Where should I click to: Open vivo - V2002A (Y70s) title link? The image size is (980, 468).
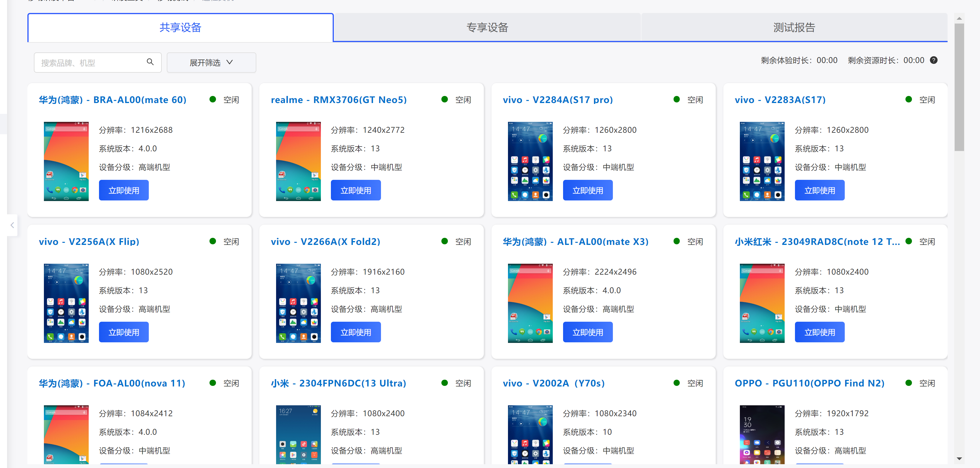tap(554, 383)
